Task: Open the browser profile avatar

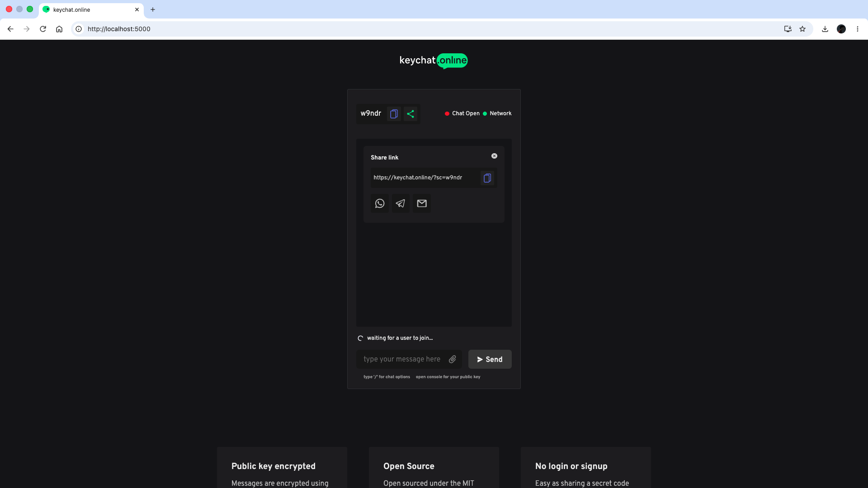Action: pyautogui.click(x=841, y=29)
